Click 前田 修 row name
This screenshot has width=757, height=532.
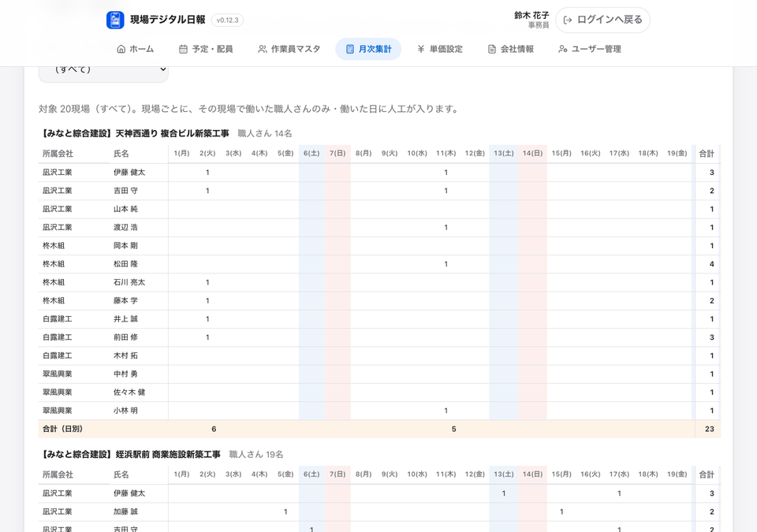pyautogui.click(x=125, y=337)
